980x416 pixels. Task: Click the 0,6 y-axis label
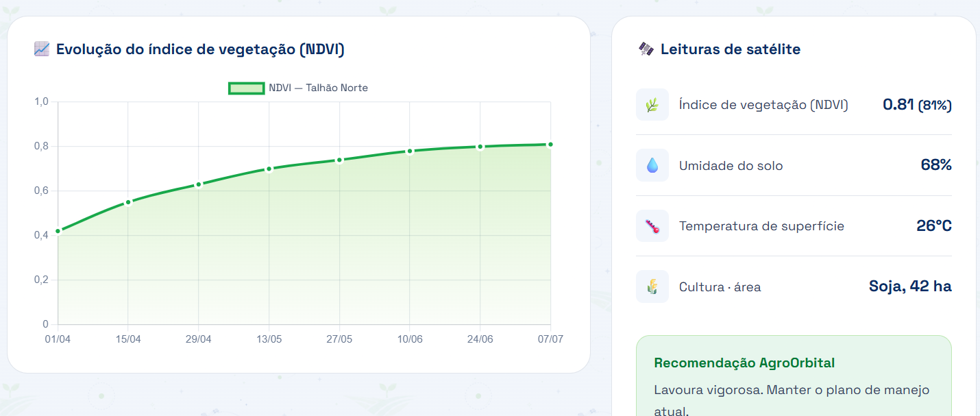(42, 191)
